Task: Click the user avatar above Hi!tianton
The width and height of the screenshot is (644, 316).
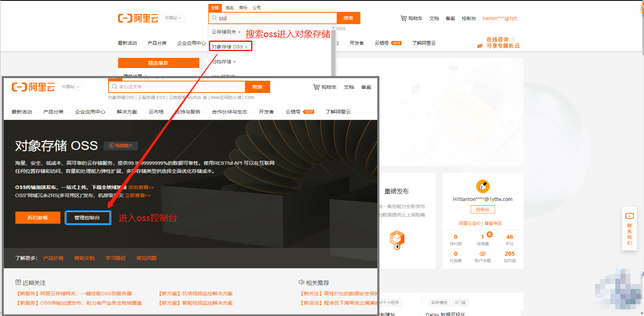Action: pyautogui.click(x=482, y=186)
